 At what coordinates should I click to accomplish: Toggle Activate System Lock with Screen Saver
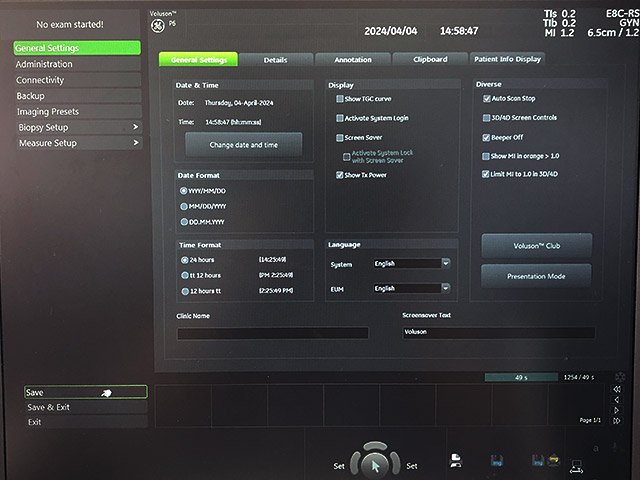point(347,157)
